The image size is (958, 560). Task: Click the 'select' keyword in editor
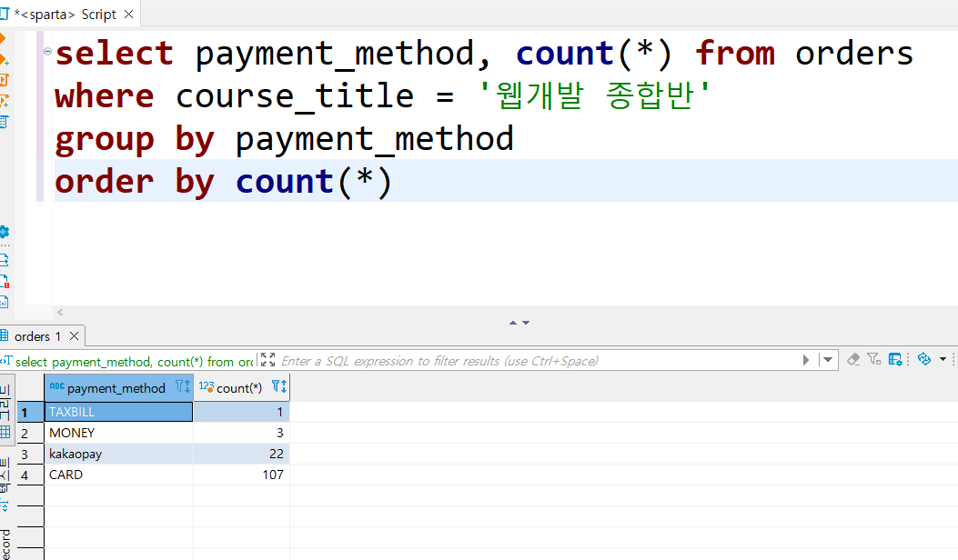click(115, 53)
